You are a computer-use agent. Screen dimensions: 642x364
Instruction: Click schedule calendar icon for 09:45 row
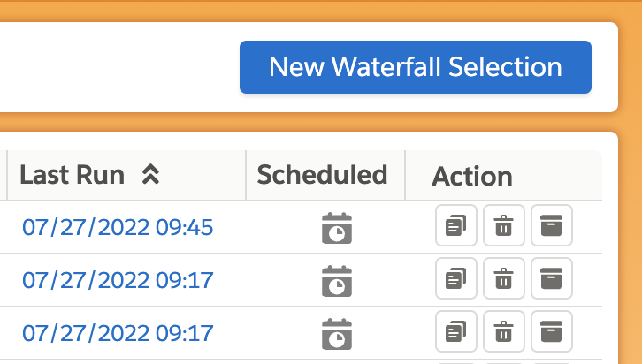(336, 228)
